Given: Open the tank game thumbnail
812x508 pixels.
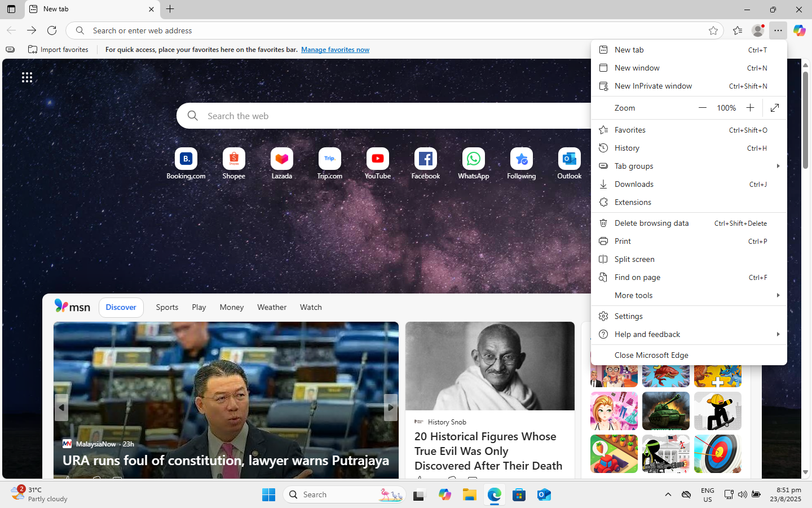Looking at the screenshot, I should coord(666,411).
